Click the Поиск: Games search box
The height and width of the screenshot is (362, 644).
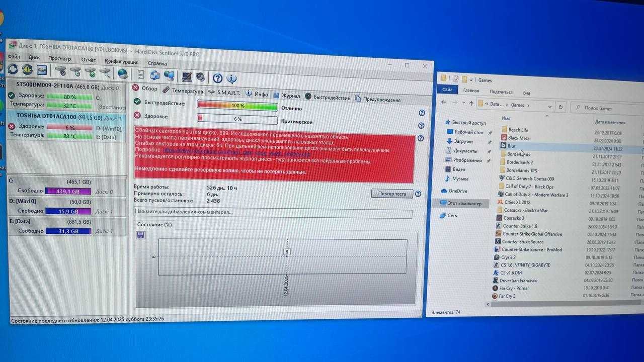607,109
